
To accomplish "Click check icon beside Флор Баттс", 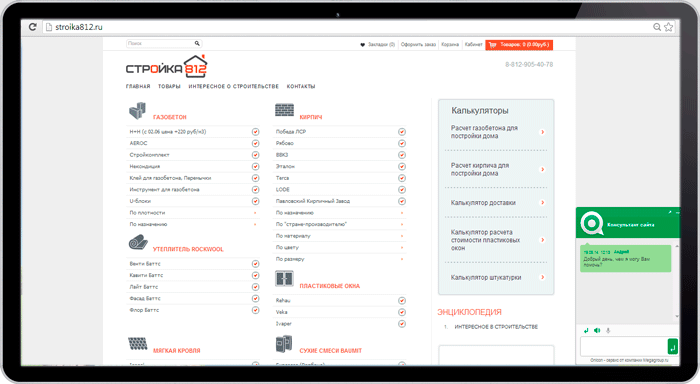I will [255, 310].
